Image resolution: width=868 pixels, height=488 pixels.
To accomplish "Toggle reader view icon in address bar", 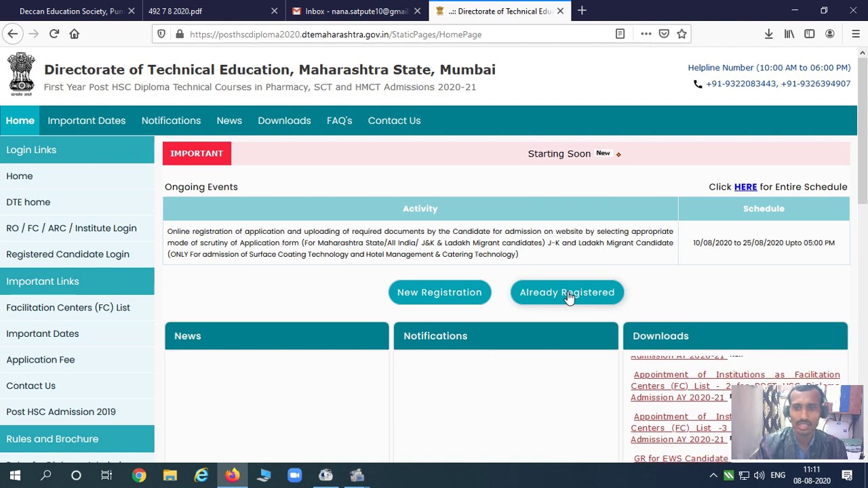I will point(620,34).
